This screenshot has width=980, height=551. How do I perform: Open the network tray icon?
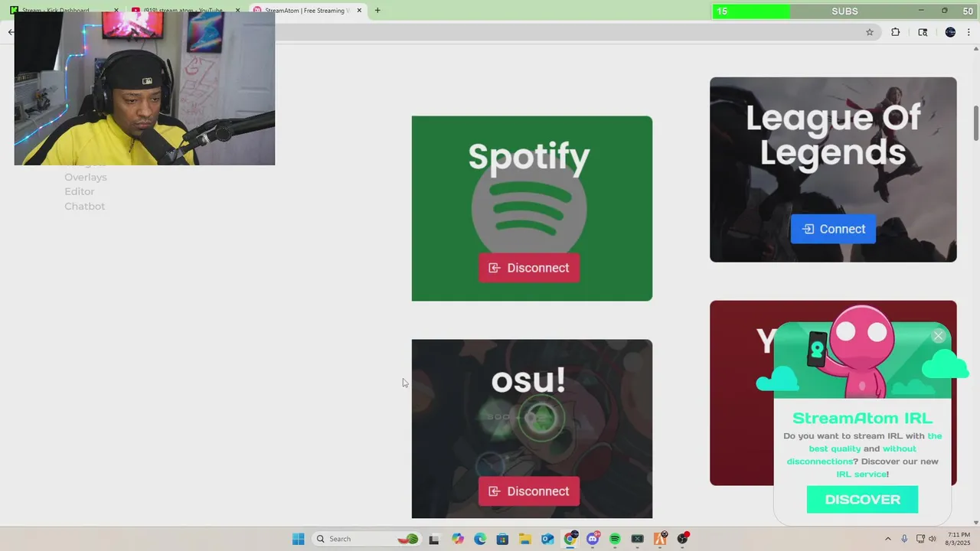(x=920, y=539)
